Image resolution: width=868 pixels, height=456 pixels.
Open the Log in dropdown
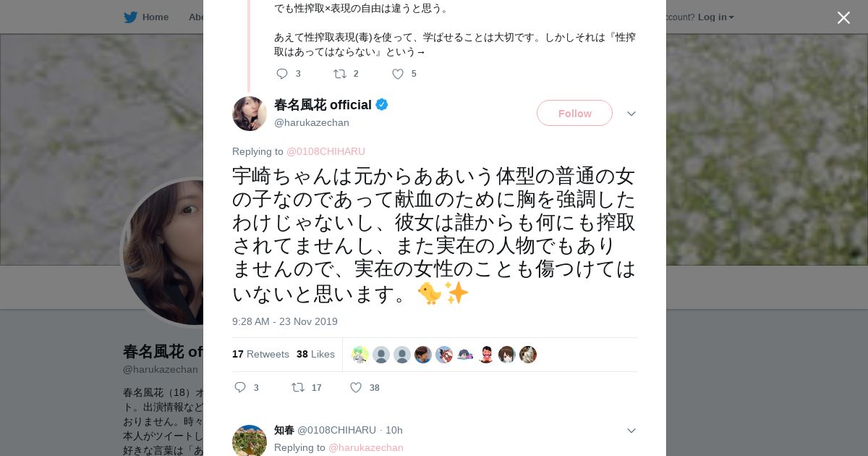coord(715,17)
